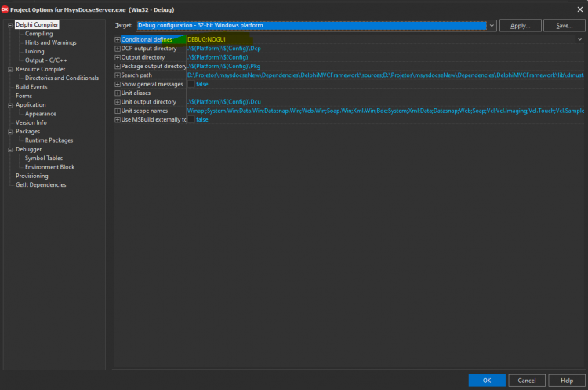Edit the DEBUG;NOGUI conditional defines field

(381, 39)
